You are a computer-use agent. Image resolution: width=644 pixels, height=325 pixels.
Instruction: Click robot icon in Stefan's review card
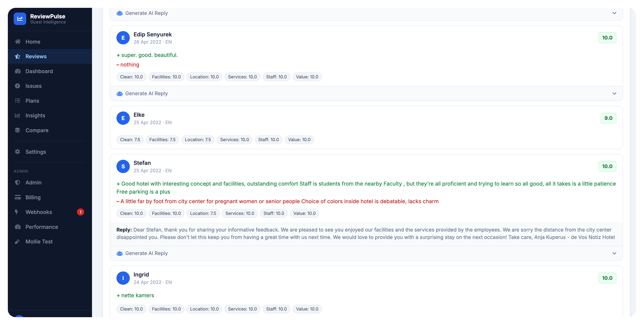tap(119, 253)
